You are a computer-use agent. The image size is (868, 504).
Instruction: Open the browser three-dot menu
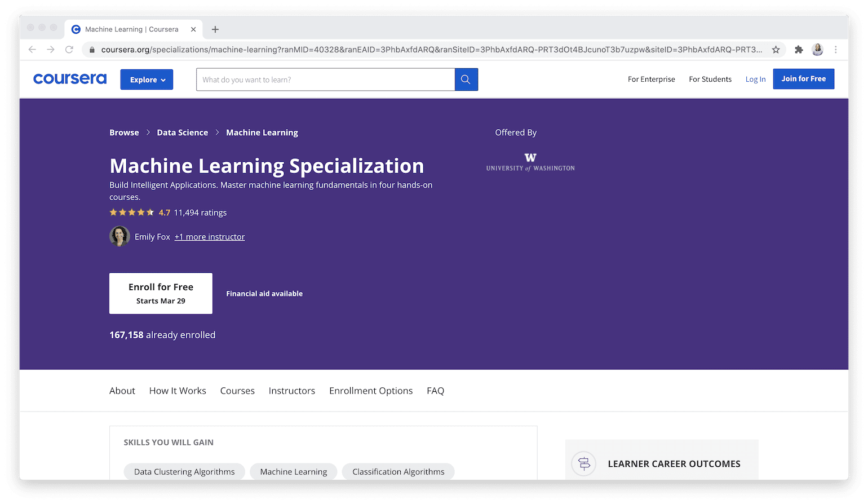click(x=836, y=50)
